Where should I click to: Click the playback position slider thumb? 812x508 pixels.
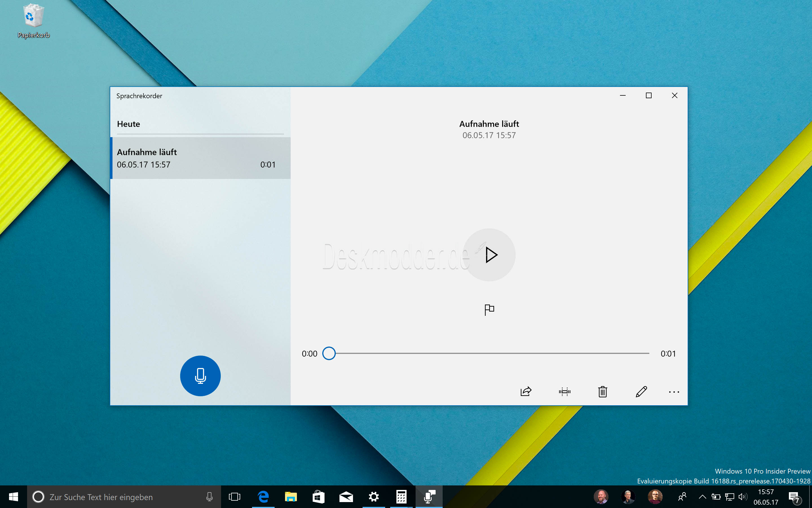tap(329, 353)
